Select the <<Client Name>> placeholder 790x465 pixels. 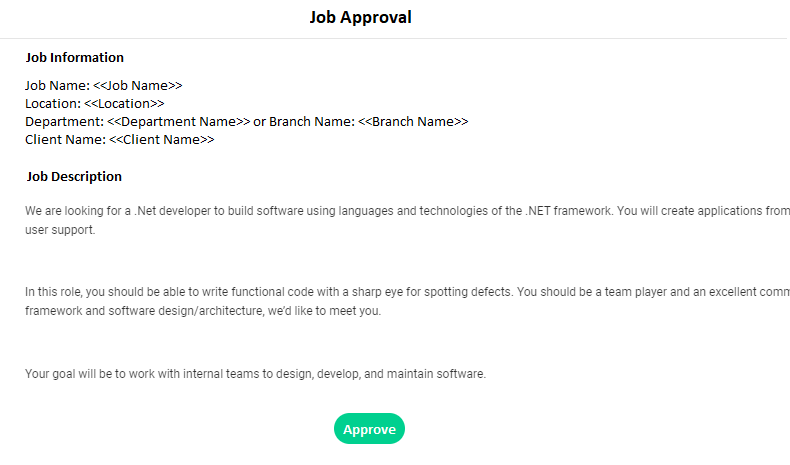click(162, 140)
